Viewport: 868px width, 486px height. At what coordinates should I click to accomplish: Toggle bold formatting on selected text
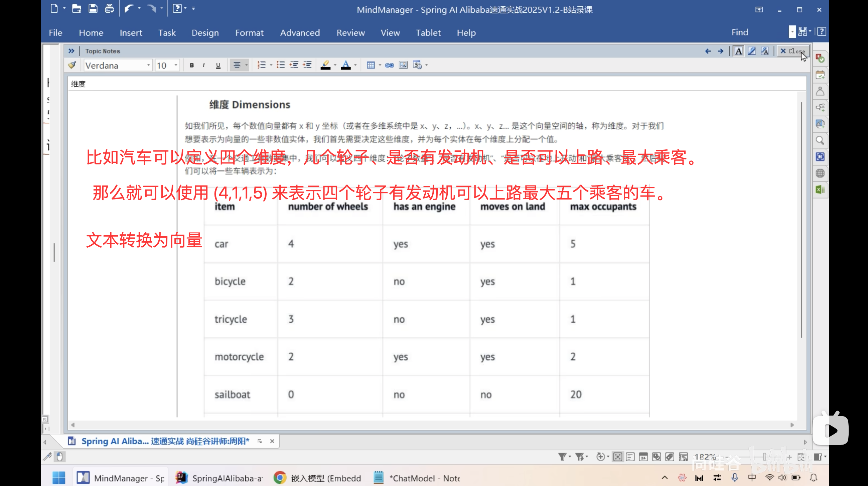coord(191,65)
